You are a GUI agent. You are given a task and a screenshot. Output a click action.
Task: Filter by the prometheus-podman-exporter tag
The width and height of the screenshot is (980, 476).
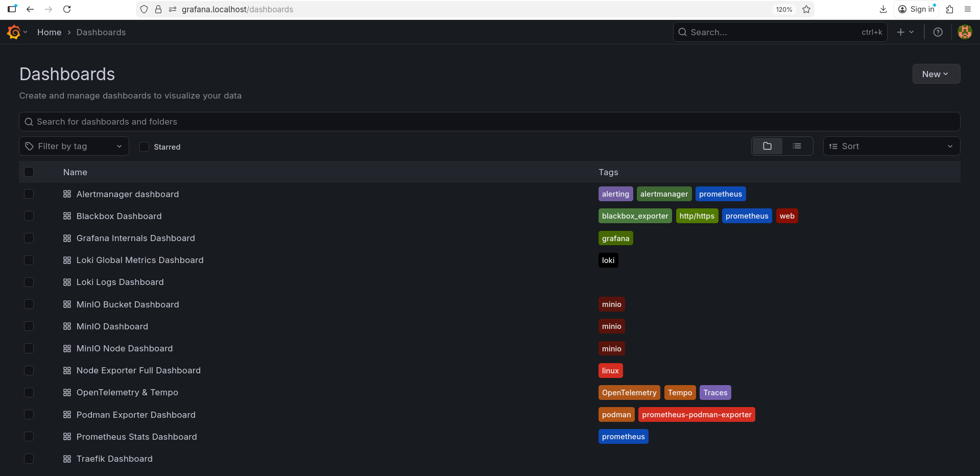tap(697, 415)
